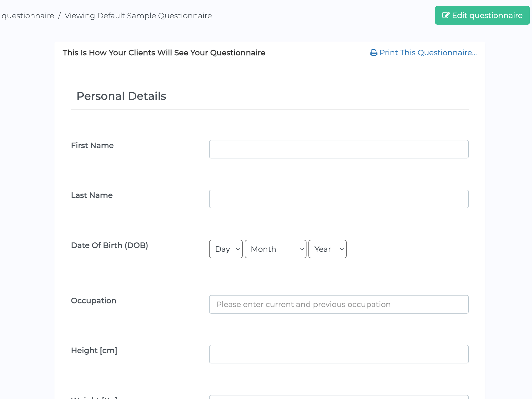532x399 pixels.
Task: Click the partially visible Weight input field
Action: tap(339, 397)
